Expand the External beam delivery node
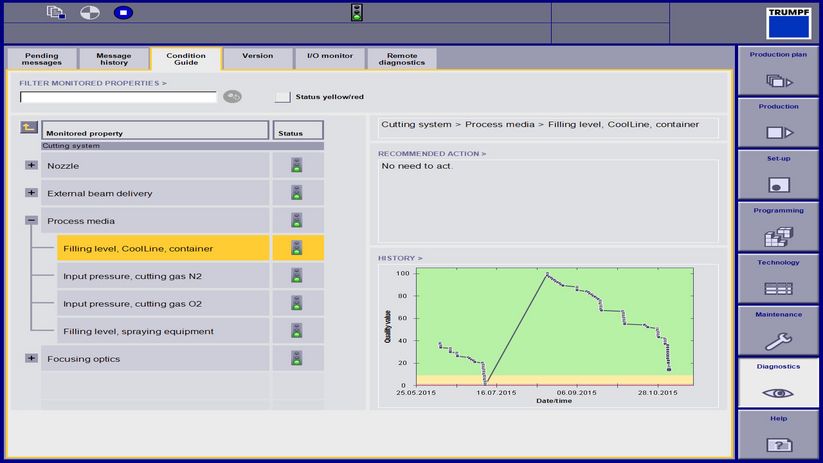Image resolution: width=823 pixels, height=463 pixels. (31, 193)
